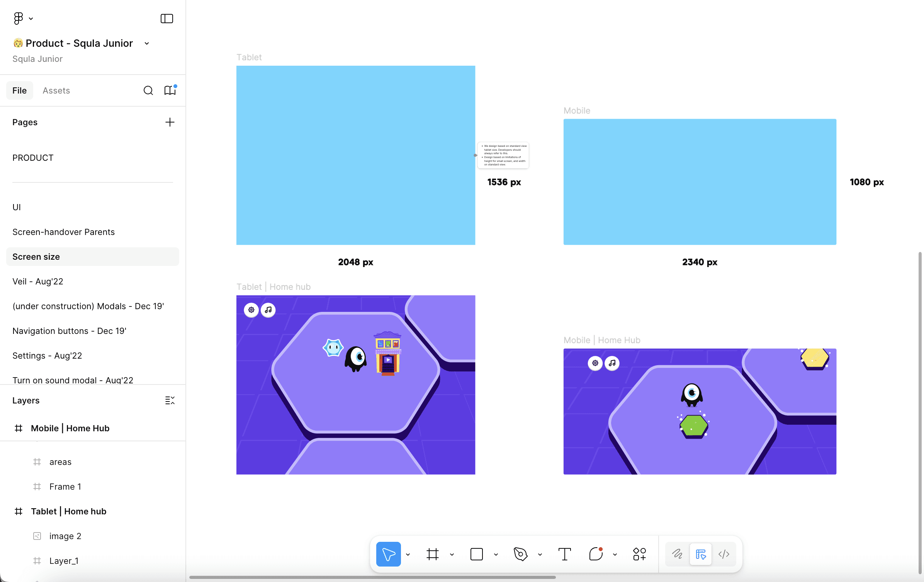Select the Tablet | Home hub layer

tap(69, 511)
